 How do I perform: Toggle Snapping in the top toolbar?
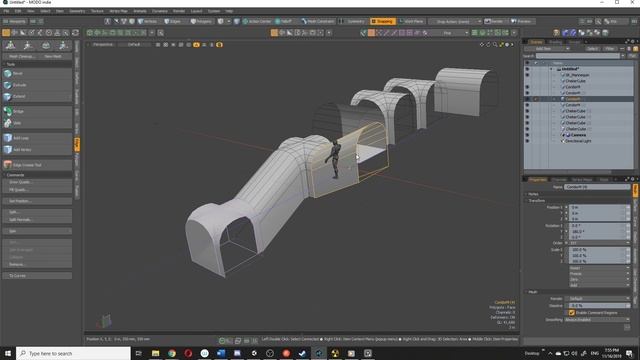[x=382, y=21]
